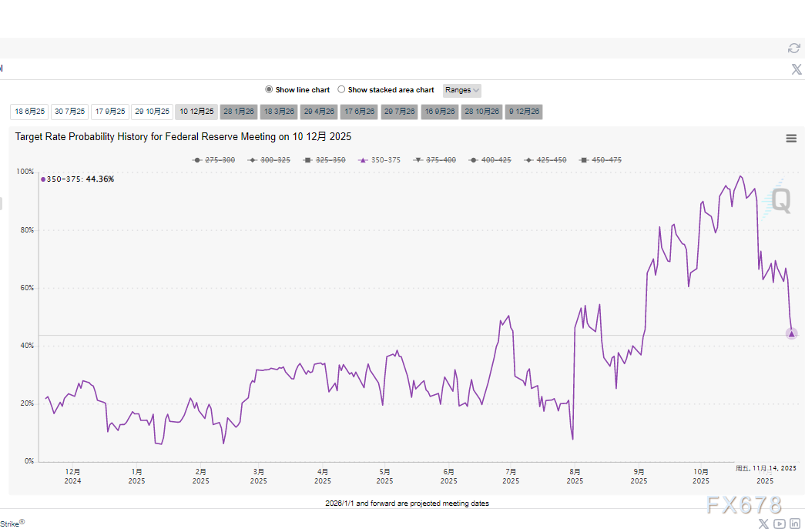
Task: Click the refresh icon at top right
Action: point(793,49)
